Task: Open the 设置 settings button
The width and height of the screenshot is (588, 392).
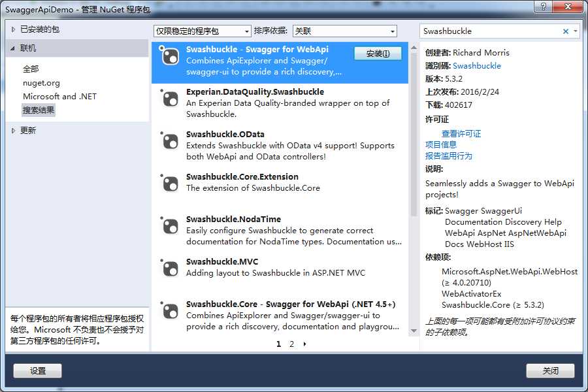Action: click(x=37, y=370)
